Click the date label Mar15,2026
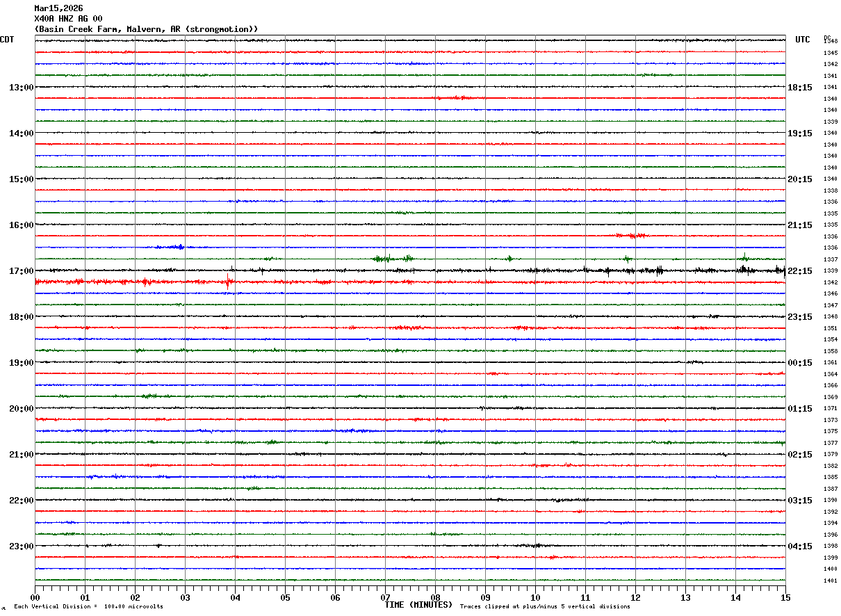The height and width of the screenshot is (616, 841). pyautogui.click(x=58, y=8)
